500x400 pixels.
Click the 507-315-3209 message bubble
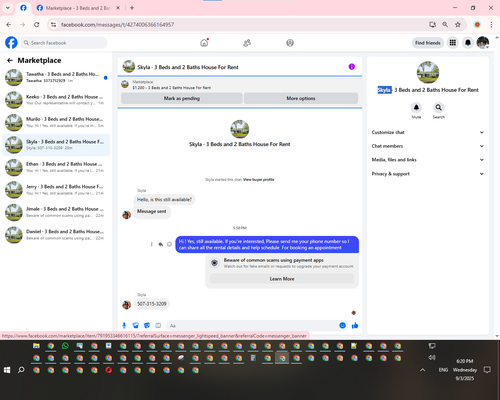[152, 304]
